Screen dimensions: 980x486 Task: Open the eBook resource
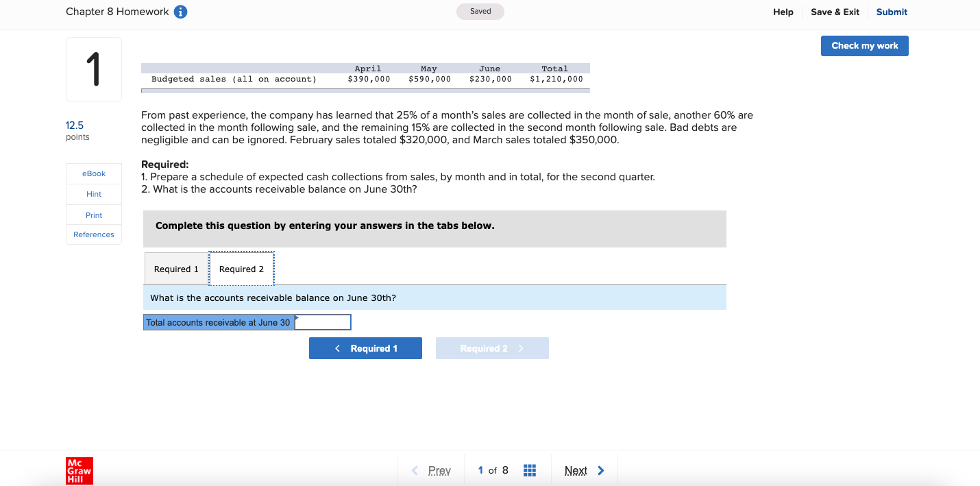(x=94, y=173)
